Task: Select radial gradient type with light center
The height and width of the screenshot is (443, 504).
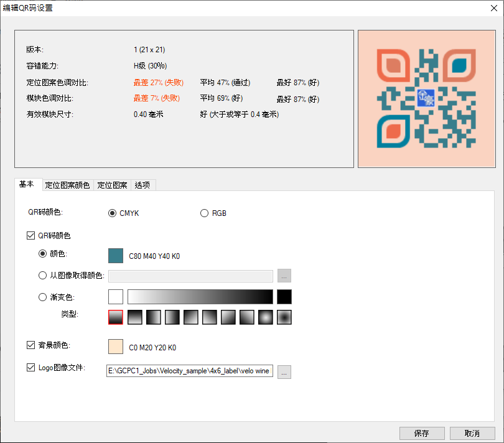Action: (x=266, y=317)
